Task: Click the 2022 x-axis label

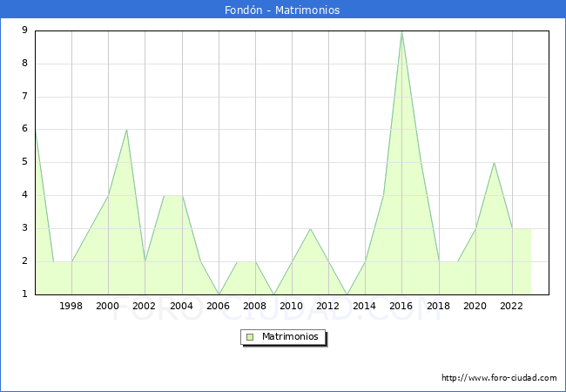Action: (x=511, y=306)
